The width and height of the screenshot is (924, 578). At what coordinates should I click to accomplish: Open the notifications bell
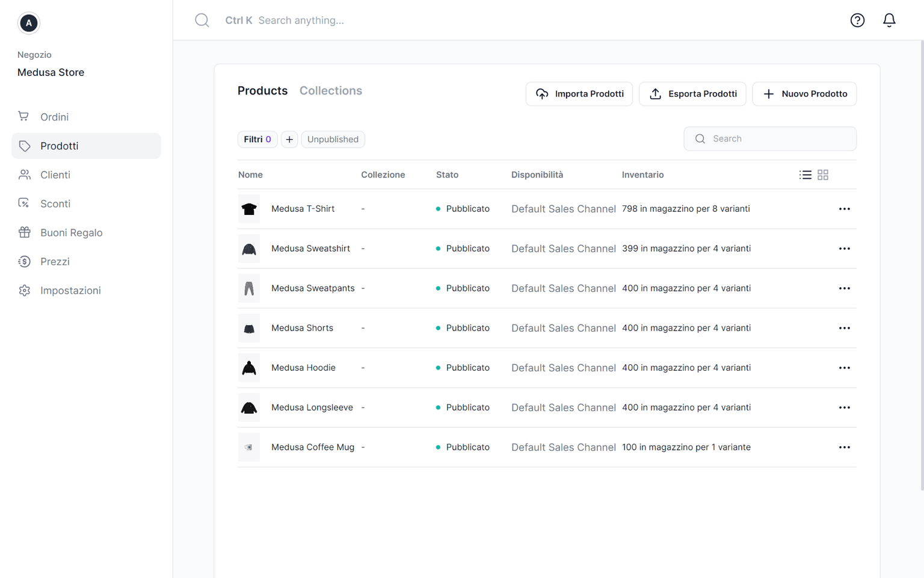(x=889, y=20)
